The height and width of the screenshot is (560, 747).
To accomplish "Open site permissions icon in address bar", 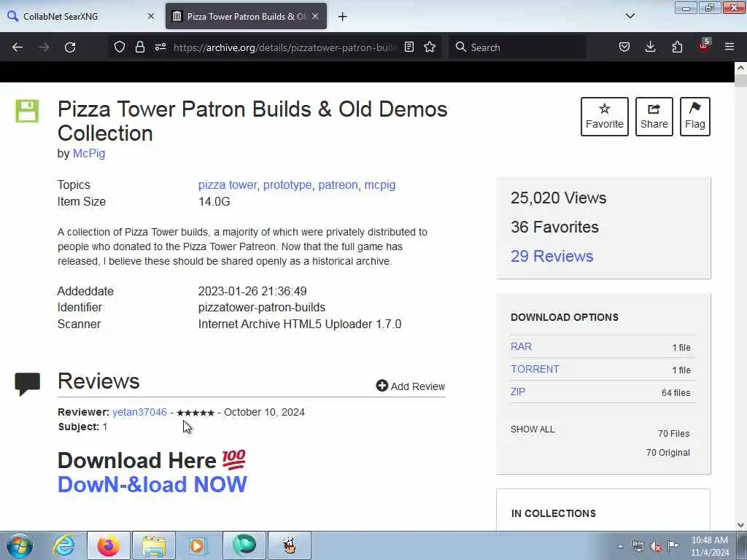I will click(160, 47).
